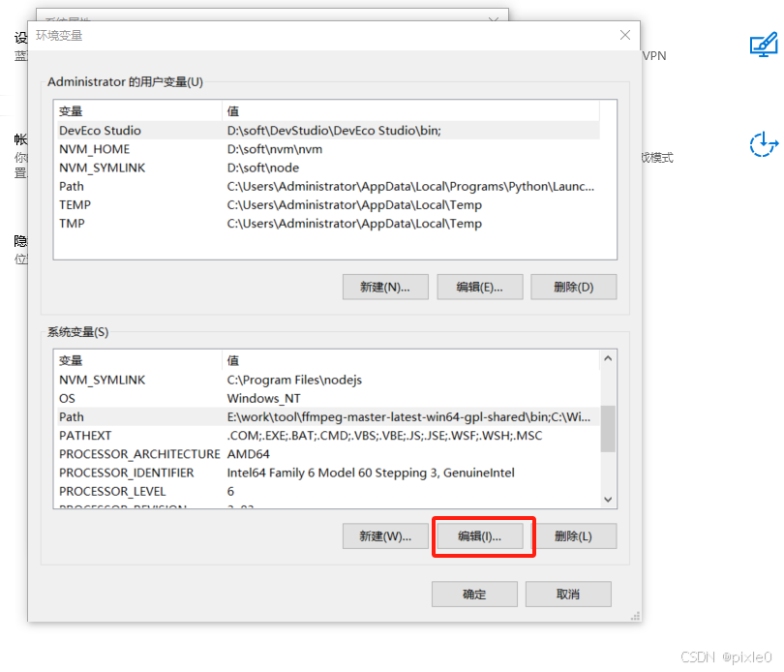Select the TEMP user variable

pos(328,204)
